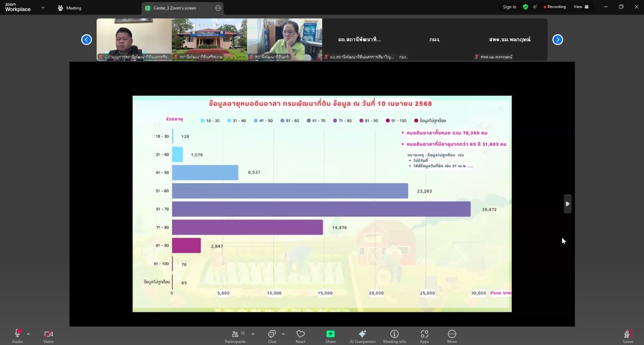Screen dimensions: 644x345
Task: Leave the meeting
Action: pyautogui.click(x=628, y=336)
